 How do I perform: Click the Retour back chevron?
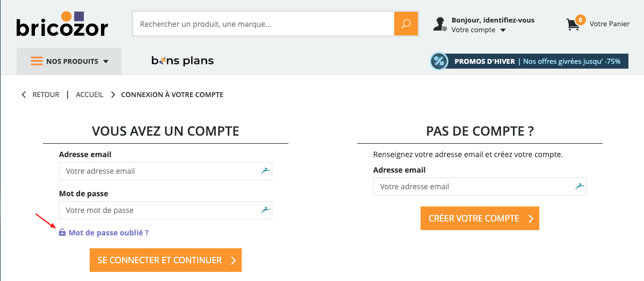(x=24, y=95)
